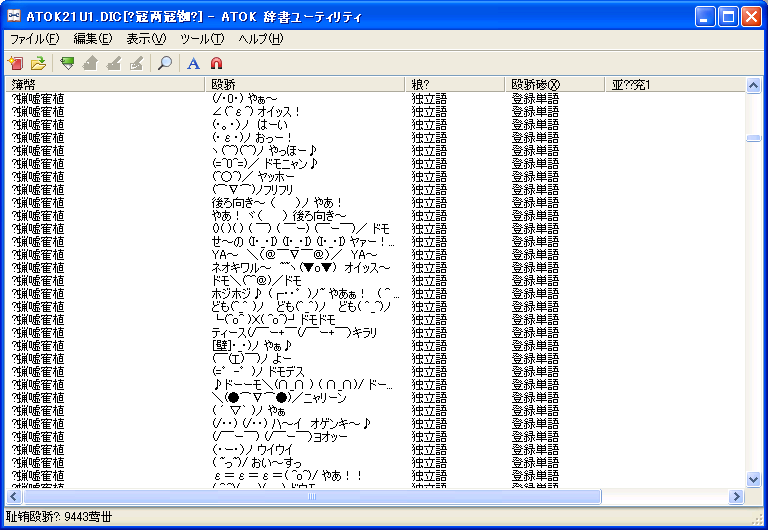Sort by the fourth column header ending with (X)
Image resolution: width=768 pixels, height=530 pixels.
pyautogui.click(x=555, y=84)
